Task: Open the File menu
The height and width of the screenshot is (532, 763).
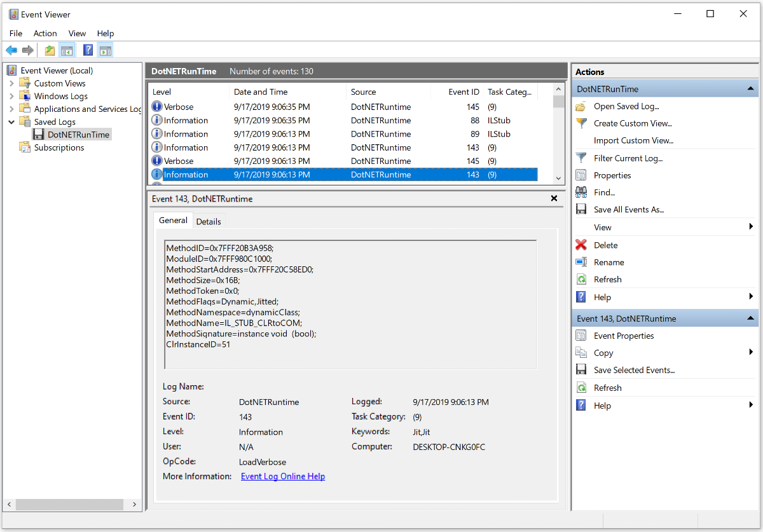Action: 16,33
